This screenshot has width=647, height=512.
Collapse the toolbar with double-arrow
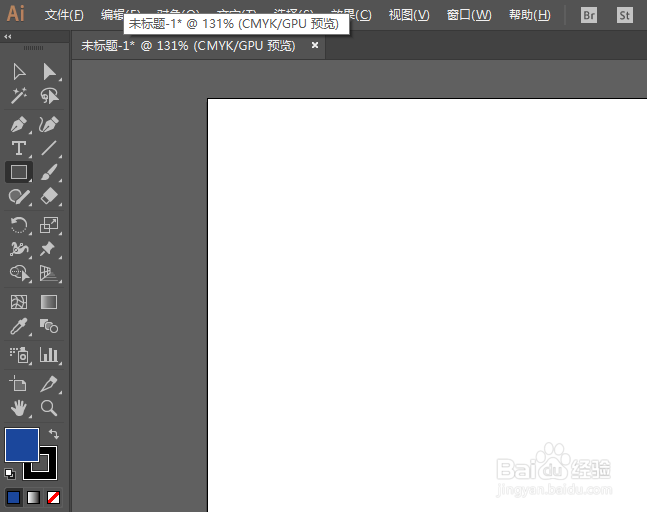coord(8,36)
